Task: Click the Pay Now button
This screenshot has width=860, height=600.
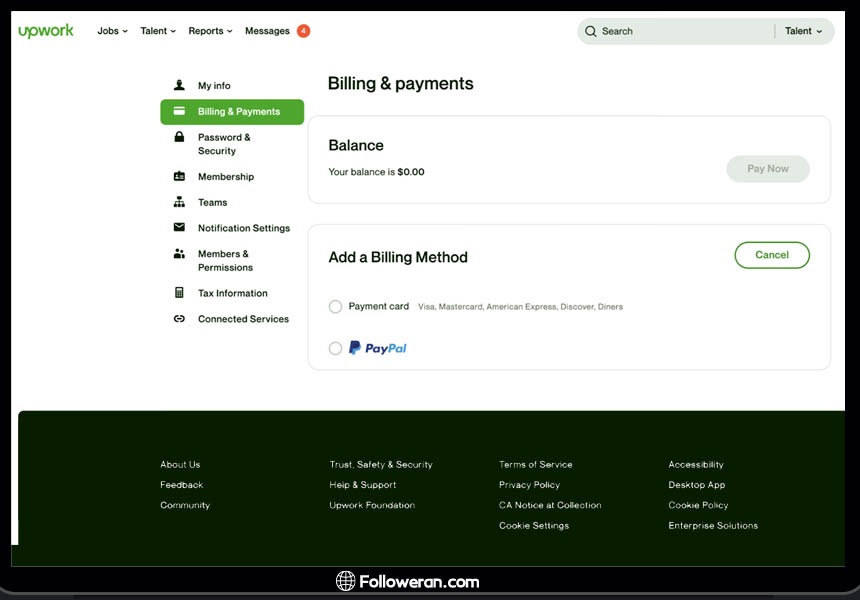Action: click(x=768, y=169)
